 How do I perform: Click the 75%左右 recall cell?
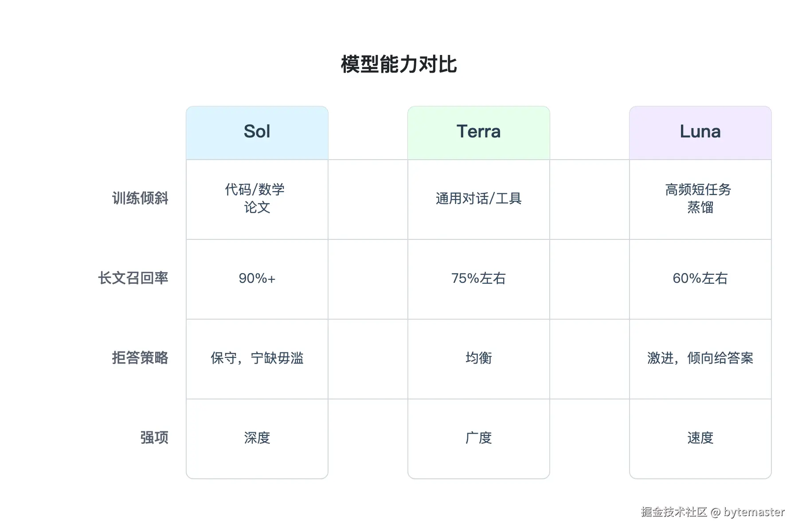pyautogui.click(x=479, y=279)
